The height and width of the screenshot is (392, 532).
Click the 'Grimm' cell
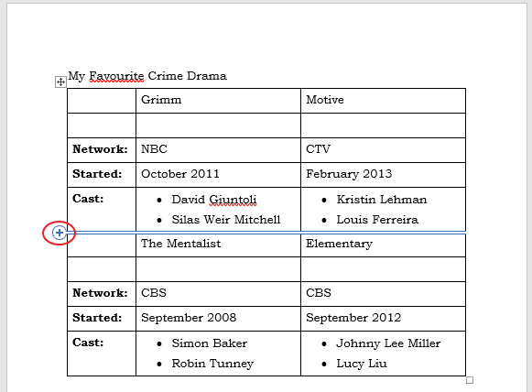218,101
